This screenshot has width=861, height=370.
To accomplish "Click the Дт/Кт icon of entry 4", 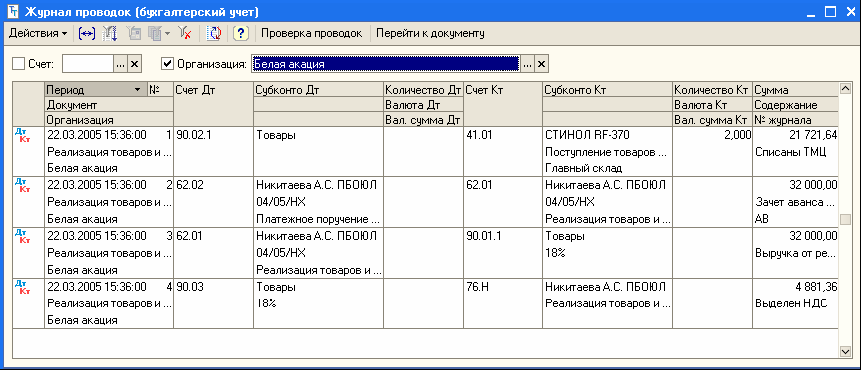I will click(23, 288).
